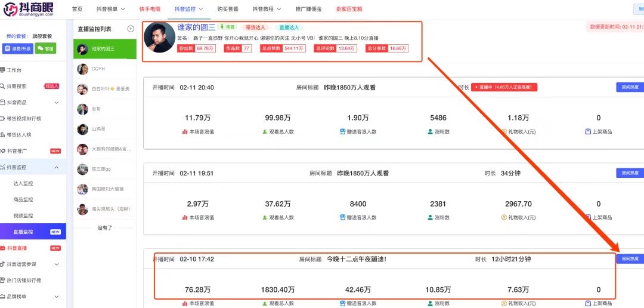
Task: Click the 韩国媳妇大璐璐 avatar
Action: [x=82, y=189]
